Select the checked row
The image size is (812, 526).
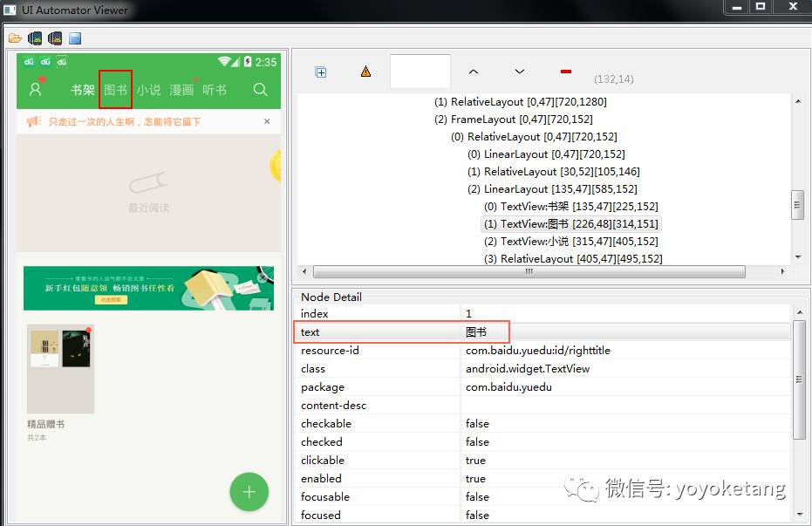543,442
